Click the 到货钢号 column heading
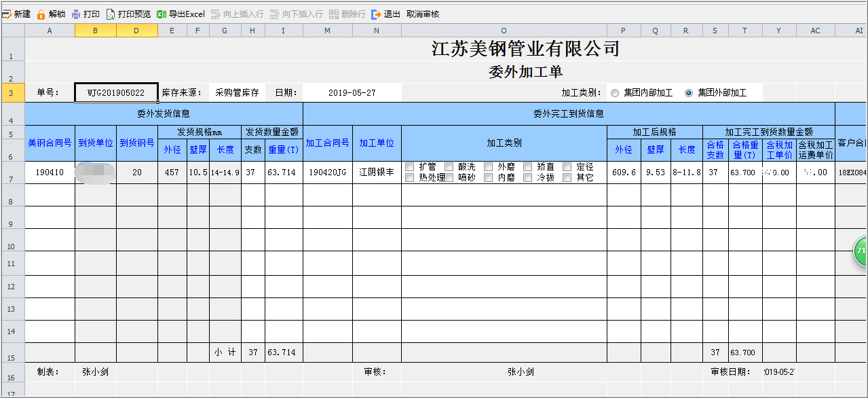Image resolution: width=868 pixels, height=398 pixels. (x=137, y=143)
